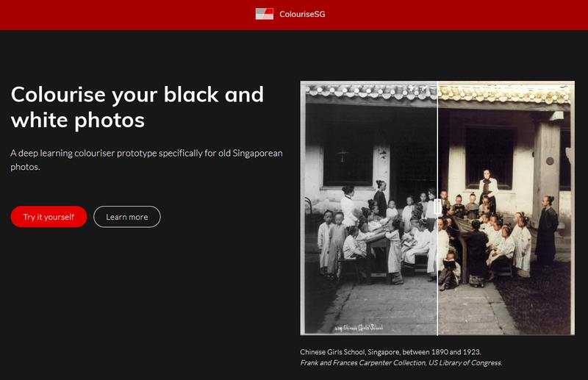
Task: Click the ColouriseSG title text in header
Action: 302,14
